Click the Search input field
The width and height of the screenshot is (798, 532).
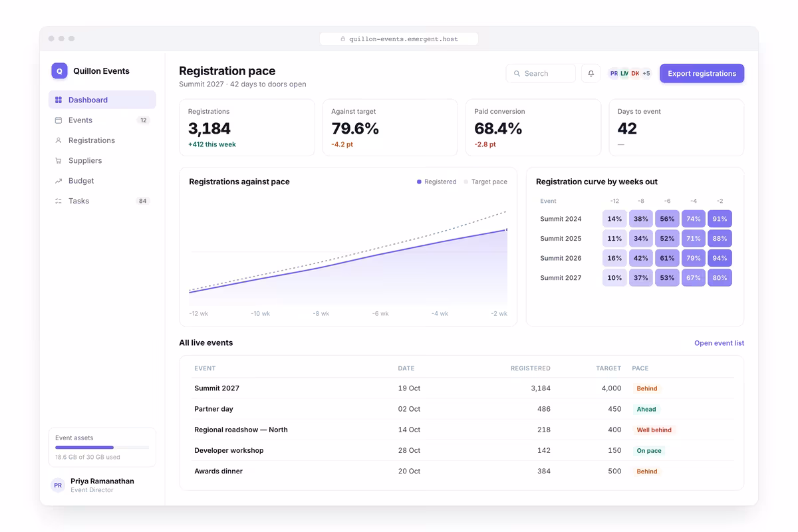click(541, 73)
